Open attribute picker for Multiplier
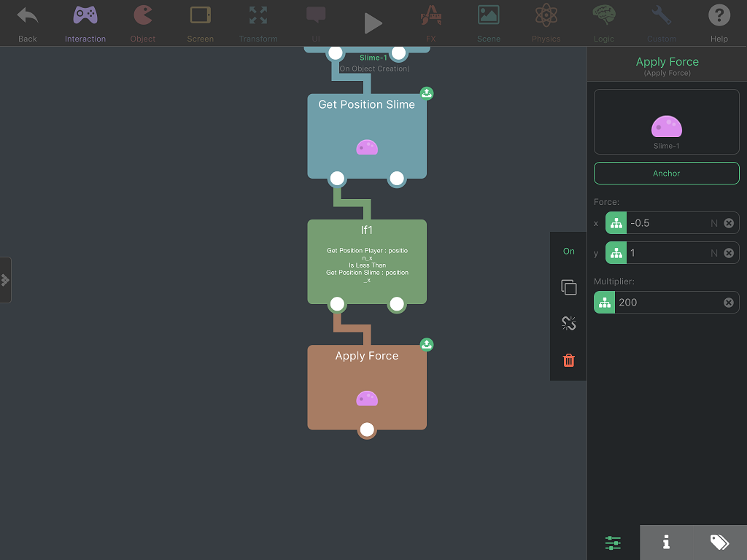Viewport: 747px width, 560px height. [605, 303]
